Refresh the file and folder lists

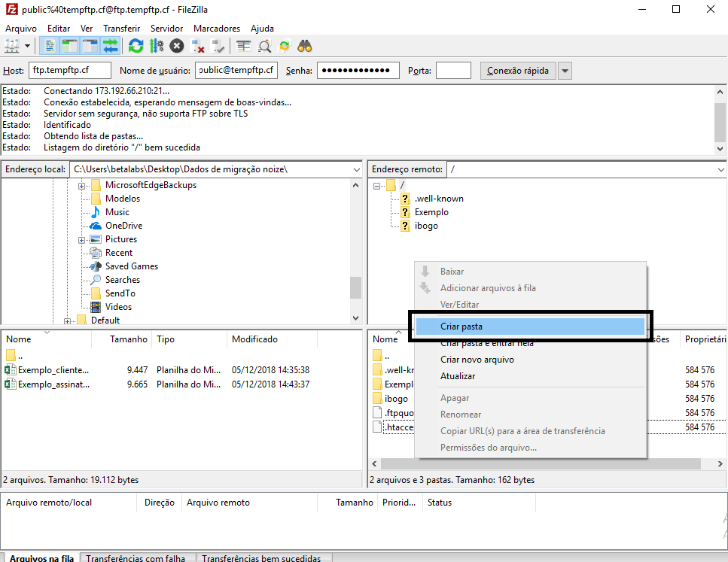[x=136, y=46]
